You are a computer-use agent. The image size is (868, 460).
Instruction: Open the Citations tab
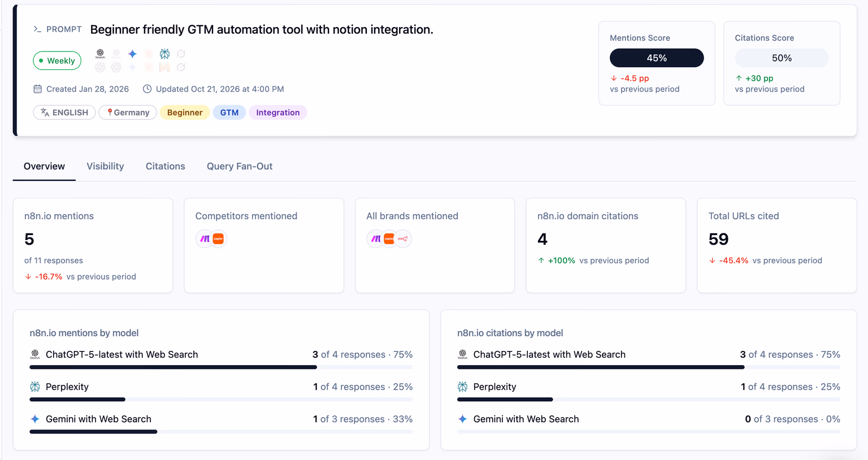click(x=166, y=166)
